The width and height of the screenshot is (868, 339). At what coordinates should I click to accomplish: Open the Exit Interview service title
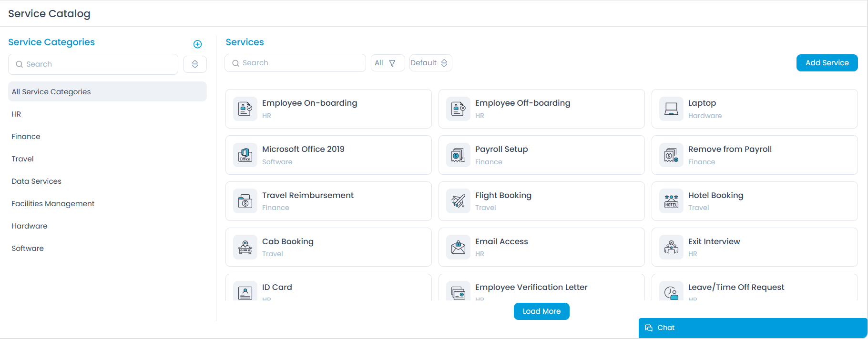point(714,241)
